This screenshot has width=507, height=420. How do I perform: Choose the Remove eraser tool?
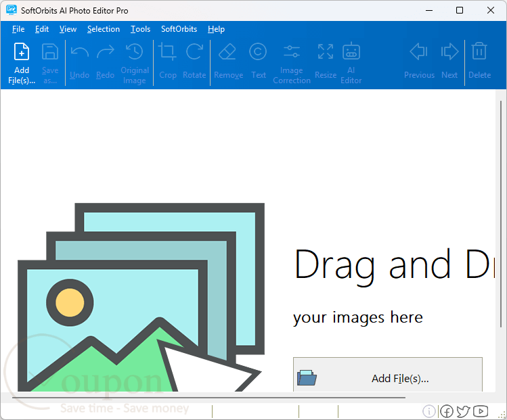(227, 51)
